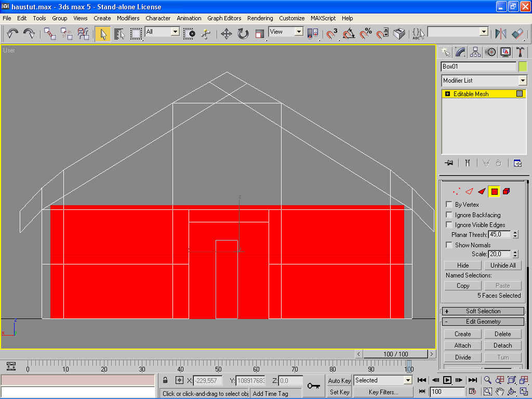The width and height of the screenshot is (532, 399).
Task: Open the Modify panel tab
Action: (460, 52)
